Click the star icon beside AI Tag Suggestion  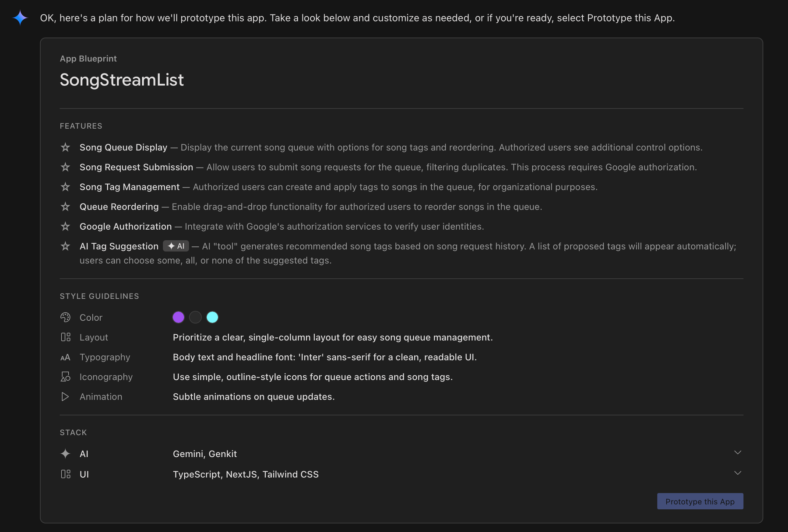(x=65, y=246)
